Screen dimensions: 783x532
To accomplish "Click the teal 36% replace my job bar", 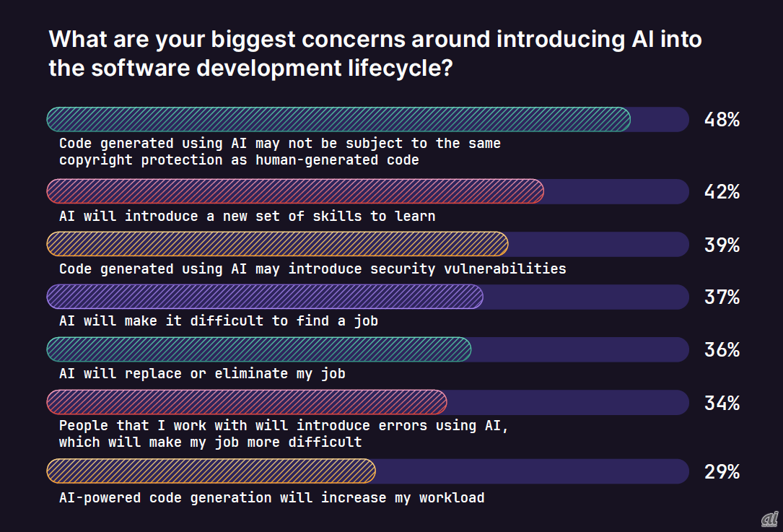I will [259, 349].
